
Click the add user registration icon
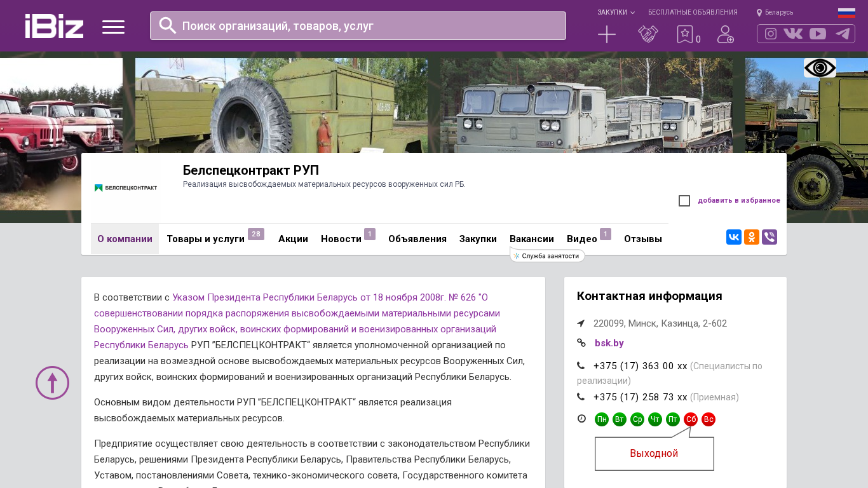(726, 34)
